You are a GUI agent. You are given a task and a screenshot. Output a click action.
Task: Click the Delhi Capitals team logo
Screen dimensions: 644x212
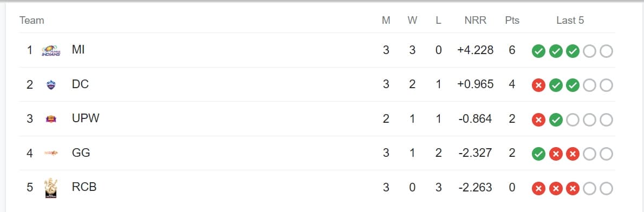pyautogui.click(x=51, y=85)
